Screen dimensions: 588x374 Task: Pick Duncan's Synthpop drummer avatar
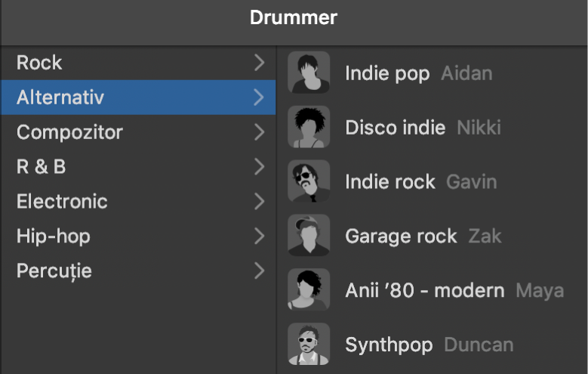309,344
